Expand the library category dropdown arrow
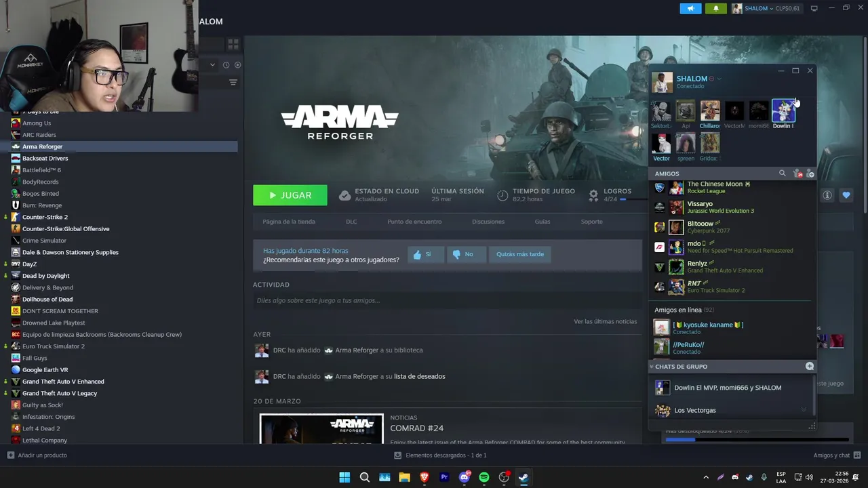This screenshot has width=868, height=488. click(x=212, y=65)
